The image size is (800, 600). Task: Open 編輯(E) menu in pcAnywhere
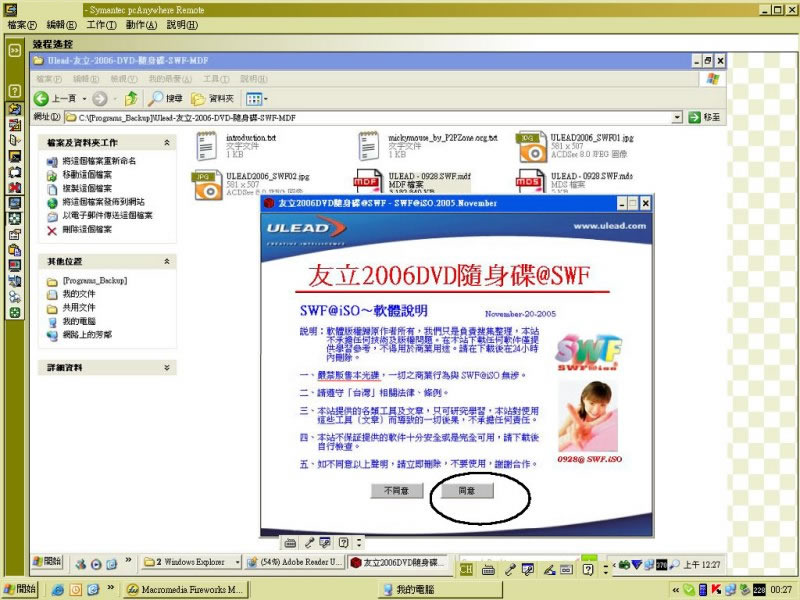[61, 25]
